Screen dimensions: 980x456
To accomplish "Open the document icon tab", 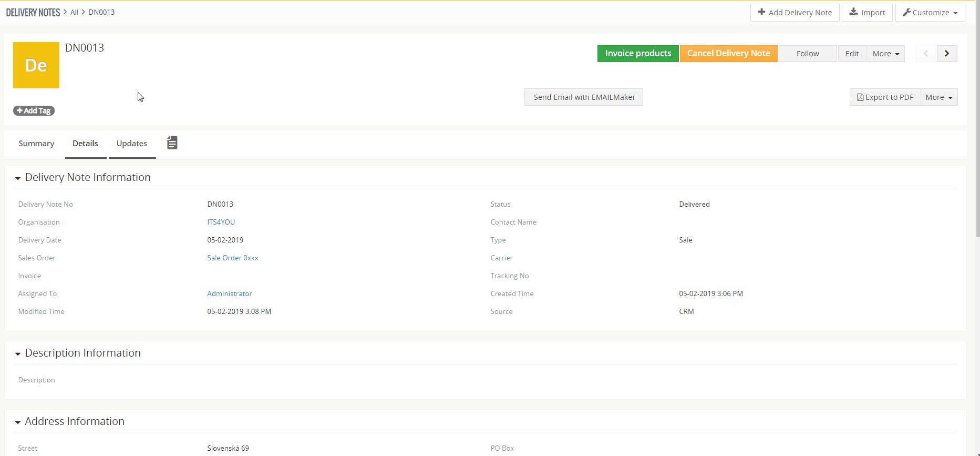I will point(172,143).
